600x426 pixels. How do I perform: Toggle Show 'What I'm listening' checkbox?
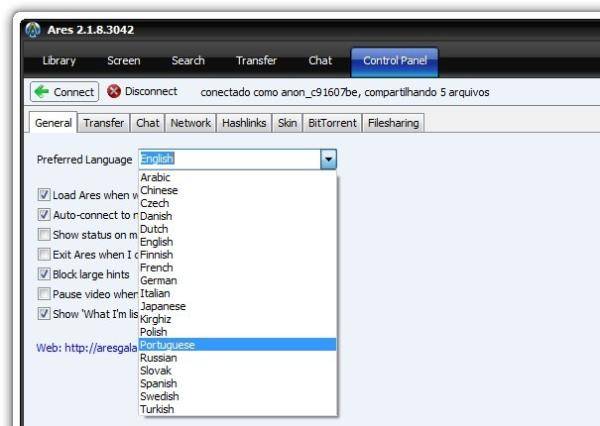44,314
